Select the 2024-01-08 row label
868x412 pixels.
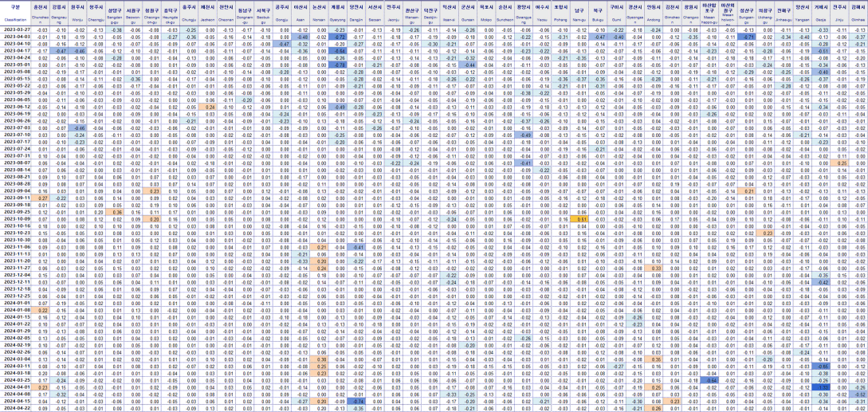tap(15, 311)
